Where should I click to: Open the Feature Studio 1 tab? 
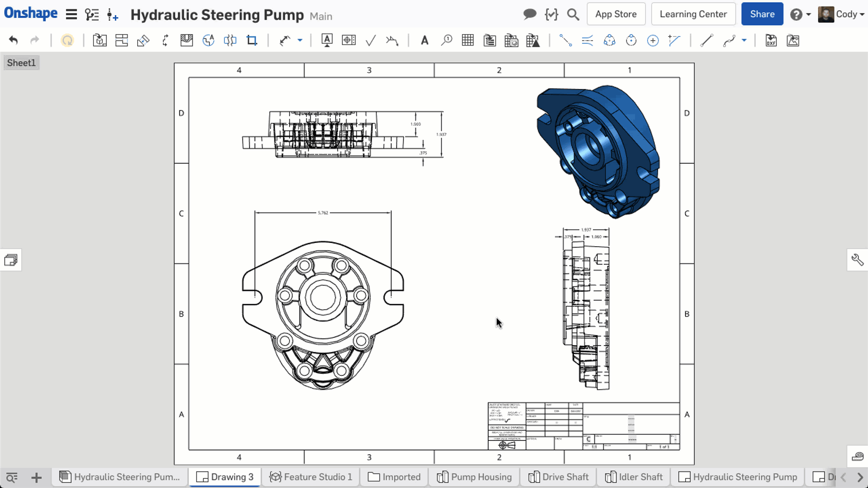pos(311,477)
